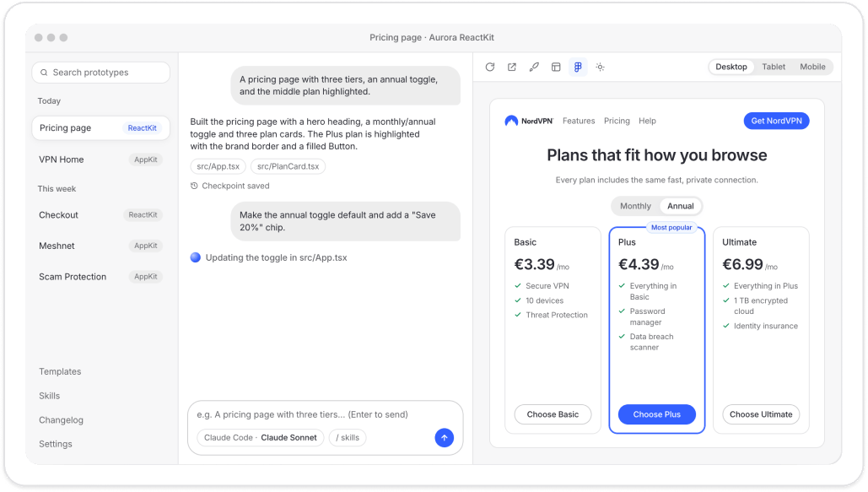Screen dimensions: 868x492
Task: Open the src/App.tsx file chip
Action: pyautogui.click(x=218, y=166)
